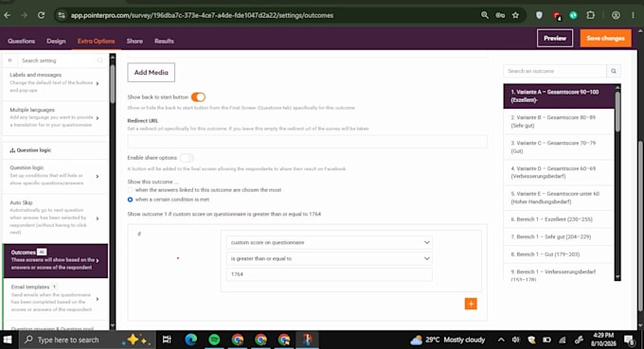The image size is (644, 349).
Task: Click the Preview button
Action: pos(555,38)
